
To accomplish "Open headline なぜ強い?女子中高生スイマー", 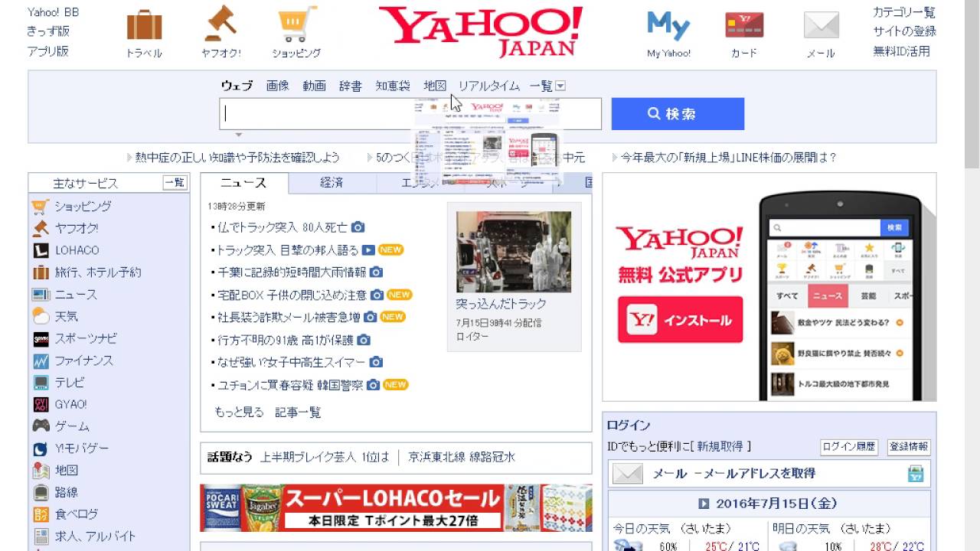I will click(x=291, y=362).
